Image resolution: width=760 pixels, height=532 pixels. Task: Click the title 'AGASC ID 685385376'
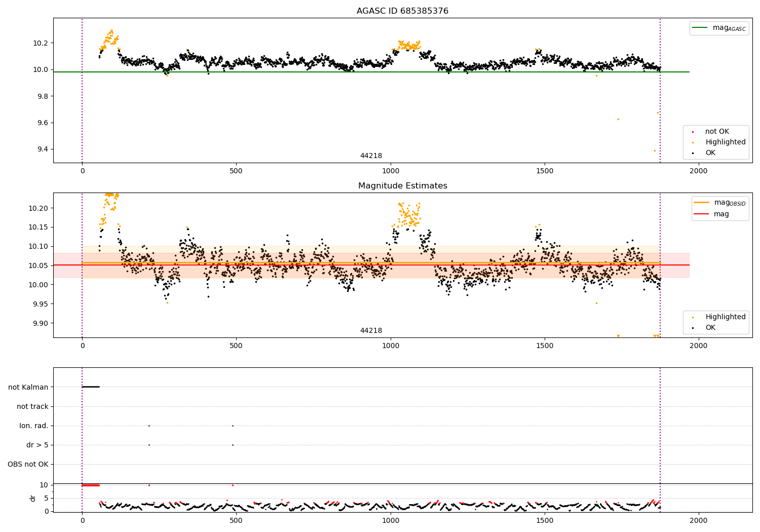(x=402, y=11)
